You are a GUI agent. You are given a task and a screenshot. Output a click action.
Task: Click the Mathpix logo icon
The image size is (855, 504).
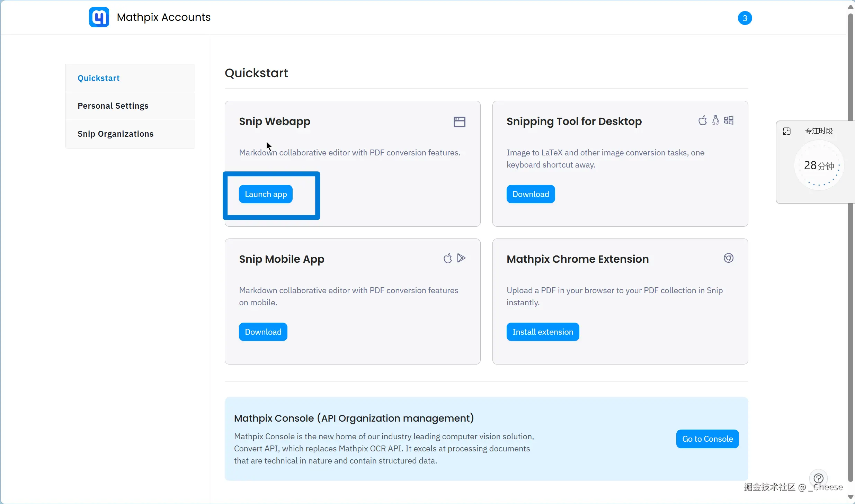pos(99,17)
